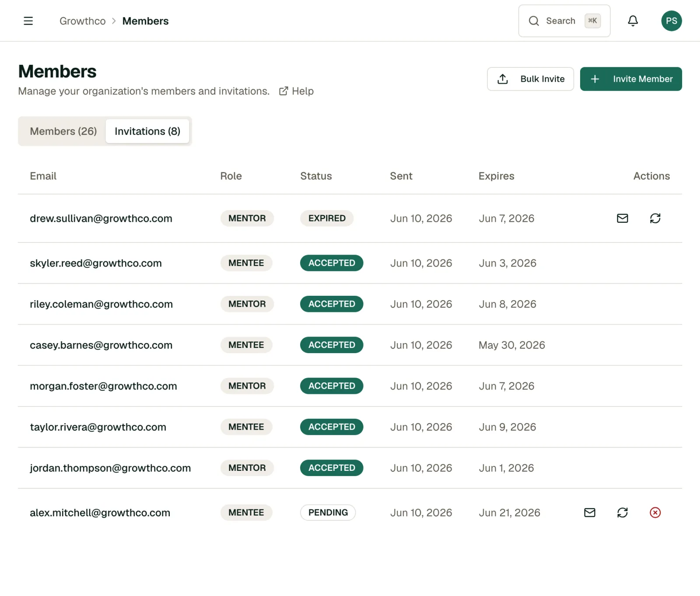The image size is (700, 596).
Task: Click the Invite Member button
Action: 630,79
